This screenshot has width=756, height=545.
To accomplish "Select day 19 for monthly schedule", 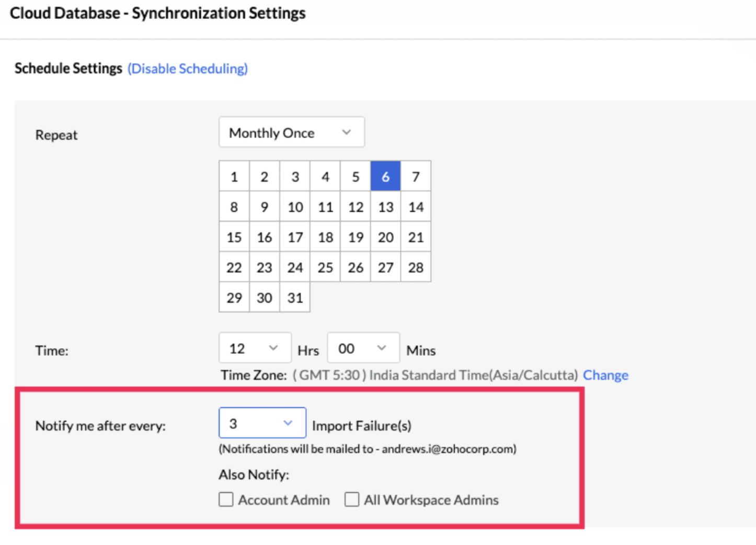I will (356, 237).
